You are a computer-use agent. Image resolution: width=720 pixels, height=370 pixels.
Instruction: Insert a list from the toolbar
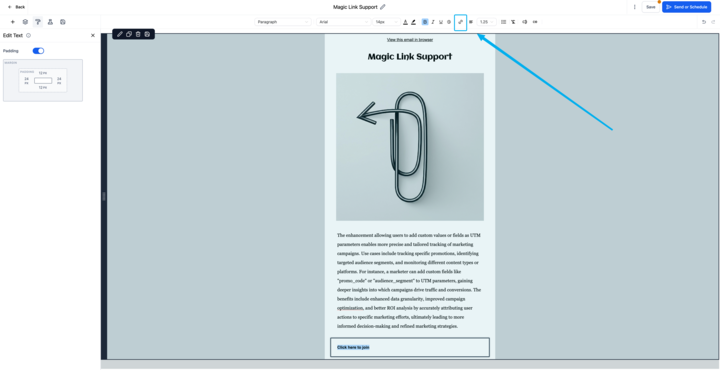point(503,22)
